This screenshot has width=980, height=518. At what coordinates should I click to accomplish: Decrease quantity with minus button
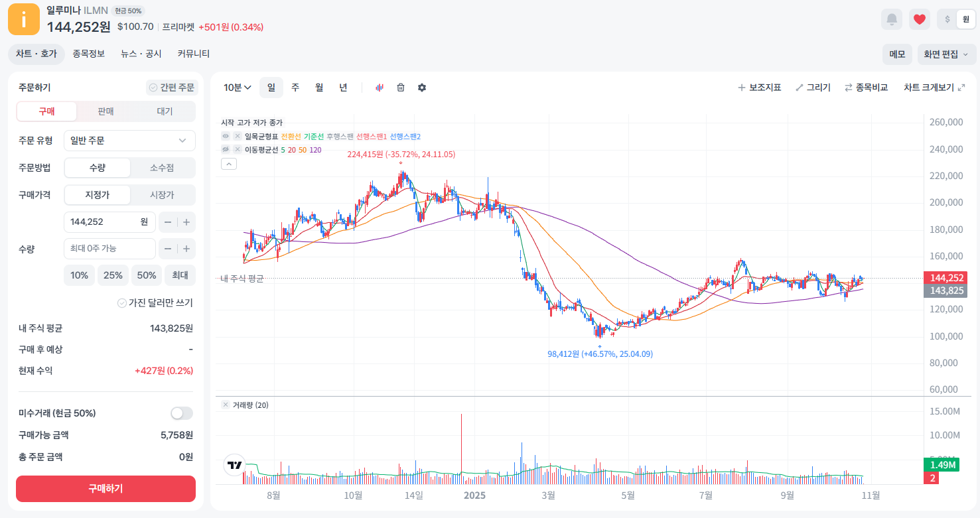coord(168,249)
